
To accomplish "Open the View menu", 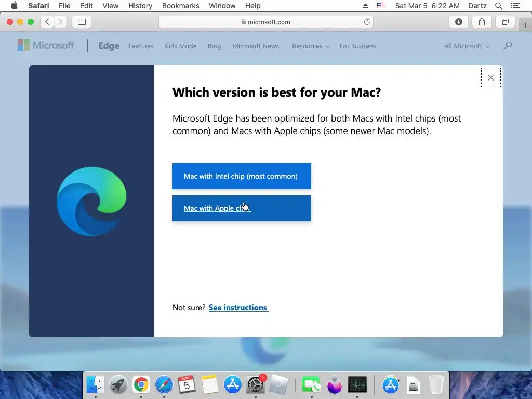I will click(111, 6).
